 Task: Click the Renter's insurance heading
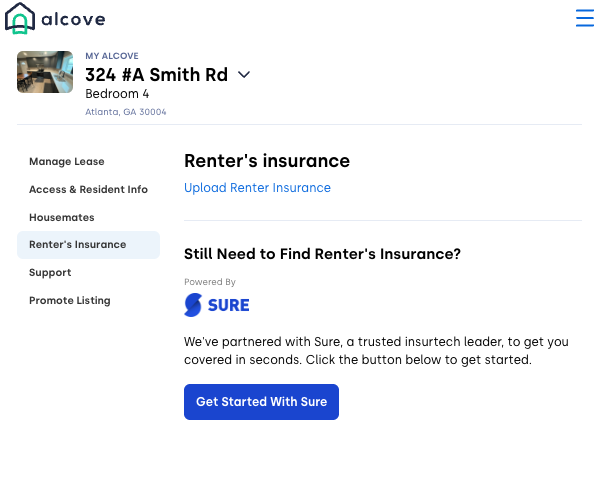point(267,161)
